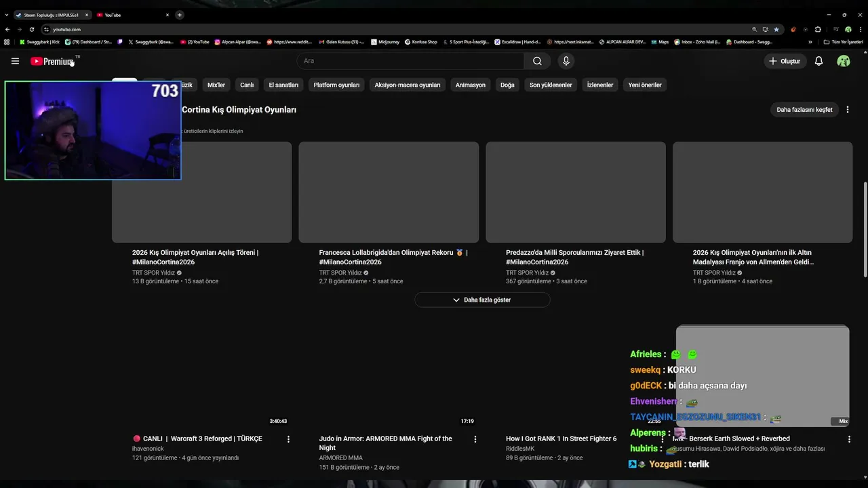This screenshot has height=488, width=868.
Task: Select the Platform oyunları filter chip
Action: (336, 85)
